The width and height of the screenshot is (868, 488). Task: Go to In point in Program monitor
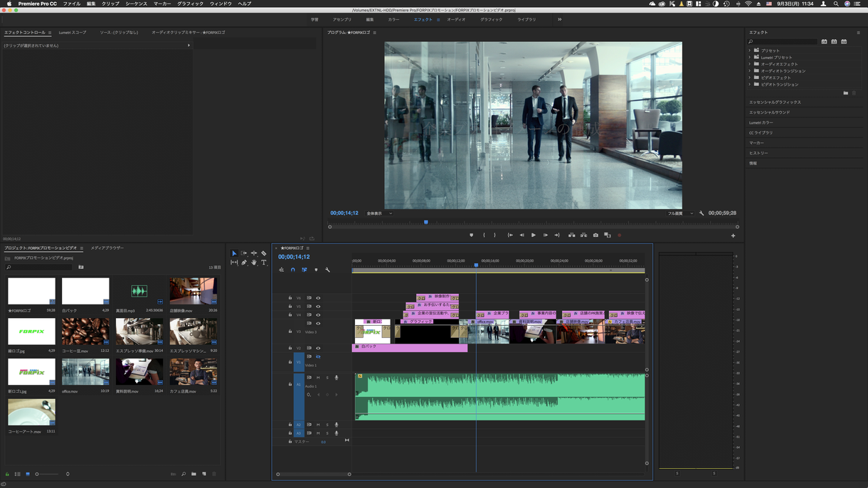pyautogui.click(x=510, y=235)
